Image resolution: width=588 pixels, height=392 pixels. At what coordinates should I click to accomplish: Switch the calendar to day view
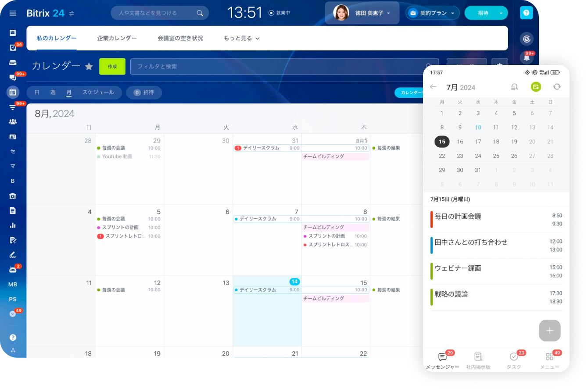[37, 93]
